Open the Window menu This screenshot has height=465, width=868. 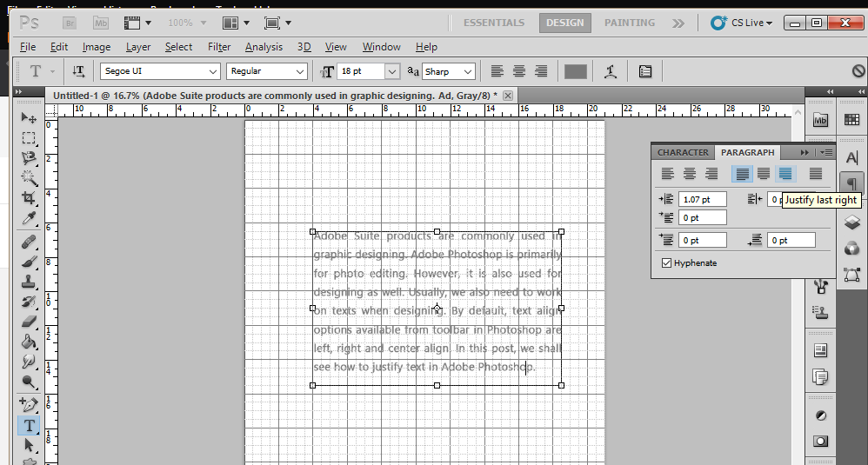[382, 47]
